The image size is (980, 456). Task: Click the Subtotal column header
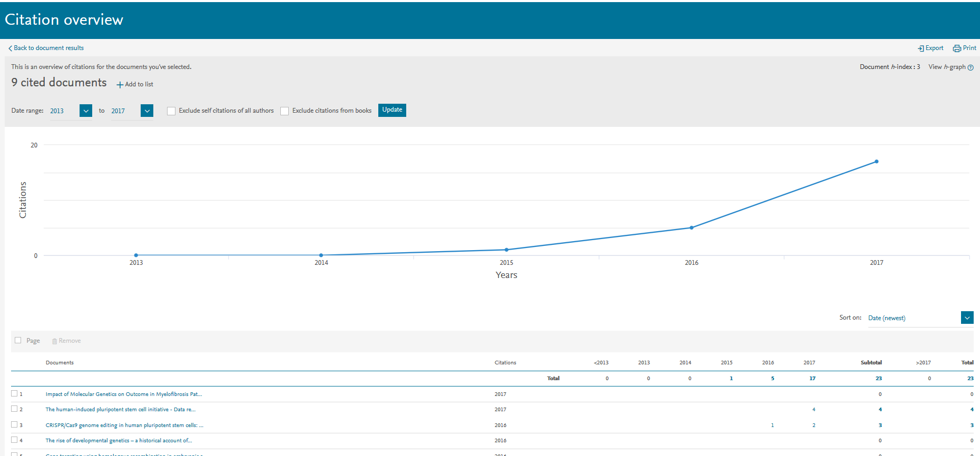(871, 362)
